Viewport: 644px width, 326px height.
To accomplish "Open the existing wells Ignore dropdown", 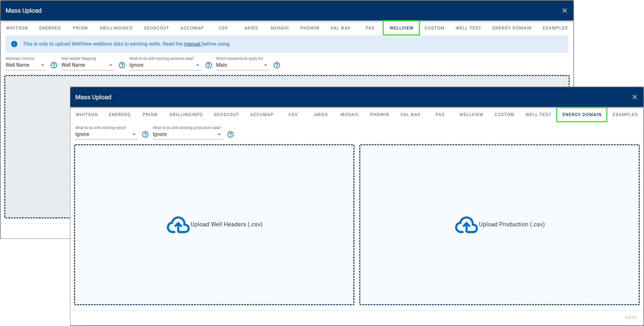I will tap(106, 135).
